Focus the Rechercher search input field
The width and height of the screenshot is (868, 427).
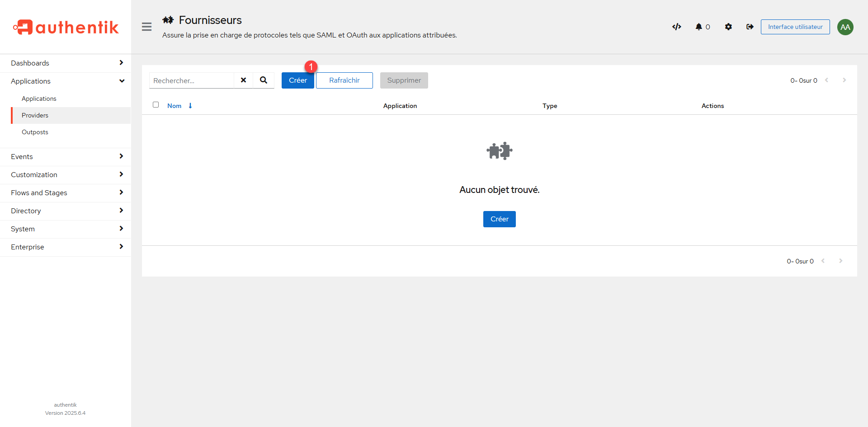pos(192,80)
